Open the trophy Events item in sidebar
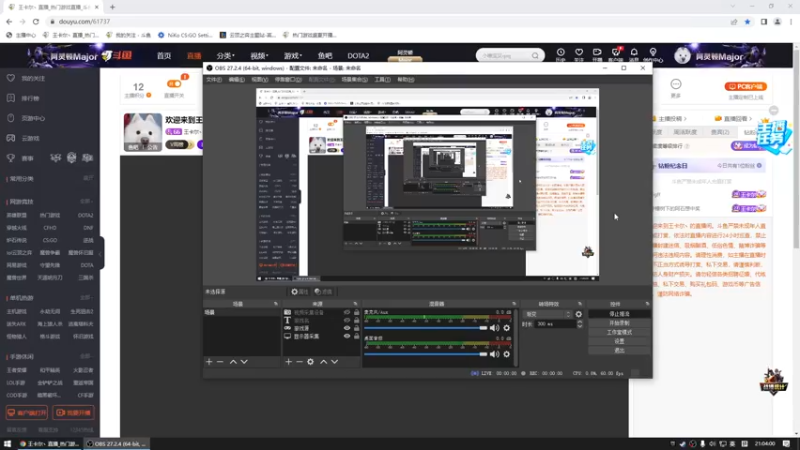Screen dimensions: 800x450 pos(11,158)
